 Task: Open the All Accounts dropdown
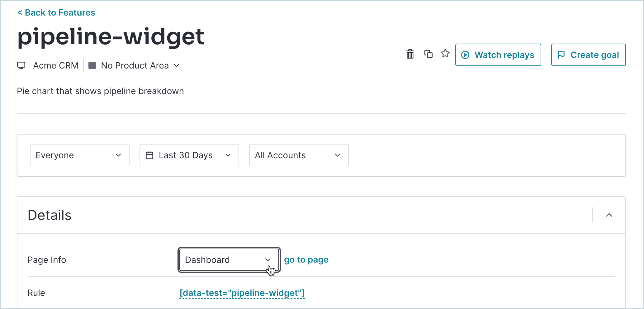(x=299, y=155)
